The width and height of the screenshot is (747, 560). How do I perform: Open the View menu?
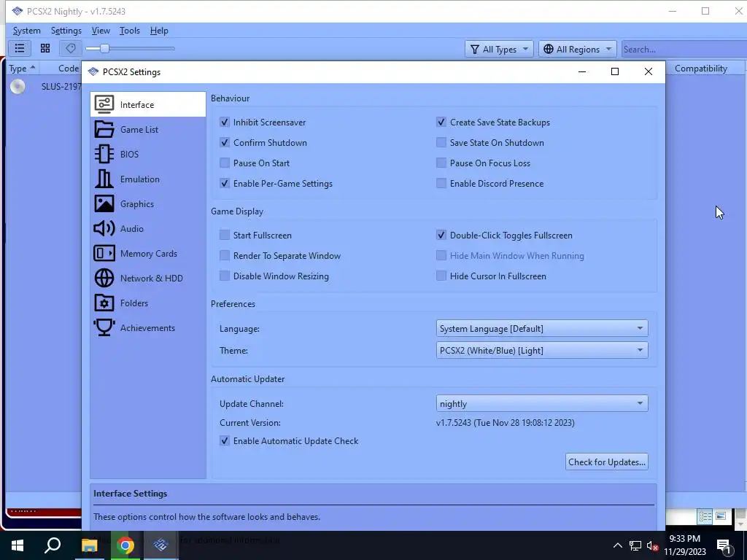[101, 31]
